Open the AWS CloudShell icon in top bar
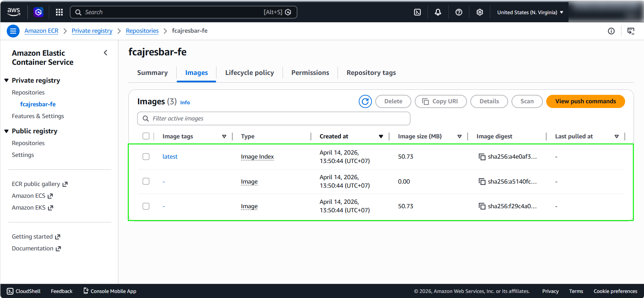 point(417,12)
